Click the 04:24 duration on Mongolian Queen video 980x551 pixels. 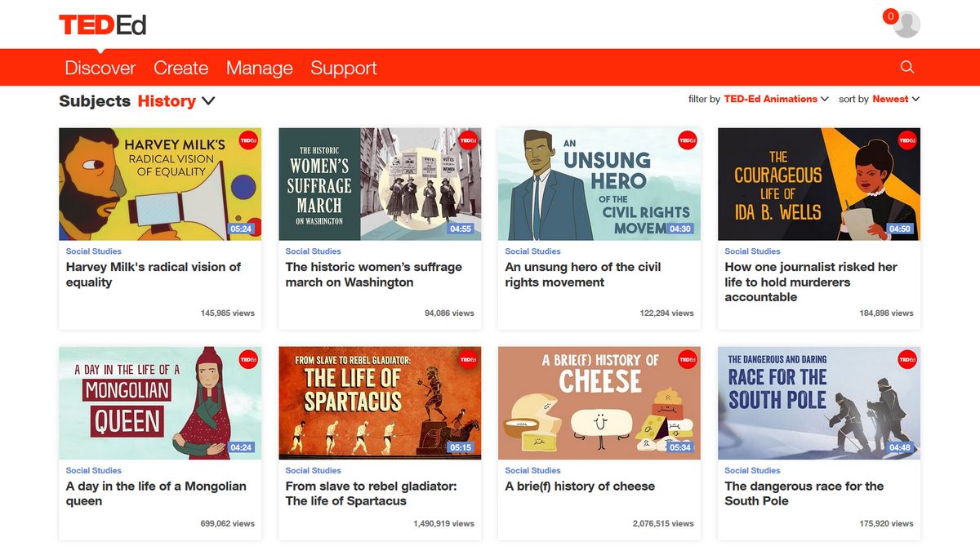(242, 447)
